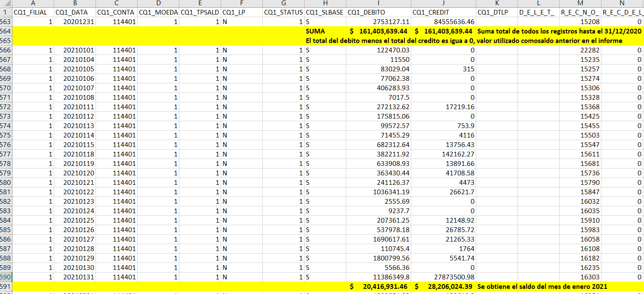Select January credit total $ 28,206,024.39
Screen dimensions: 644x294
pos(444,287)
